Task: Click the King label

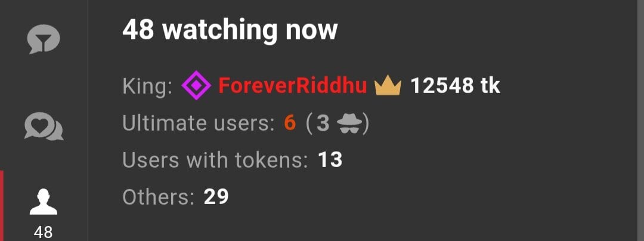Action: [147, 86]
